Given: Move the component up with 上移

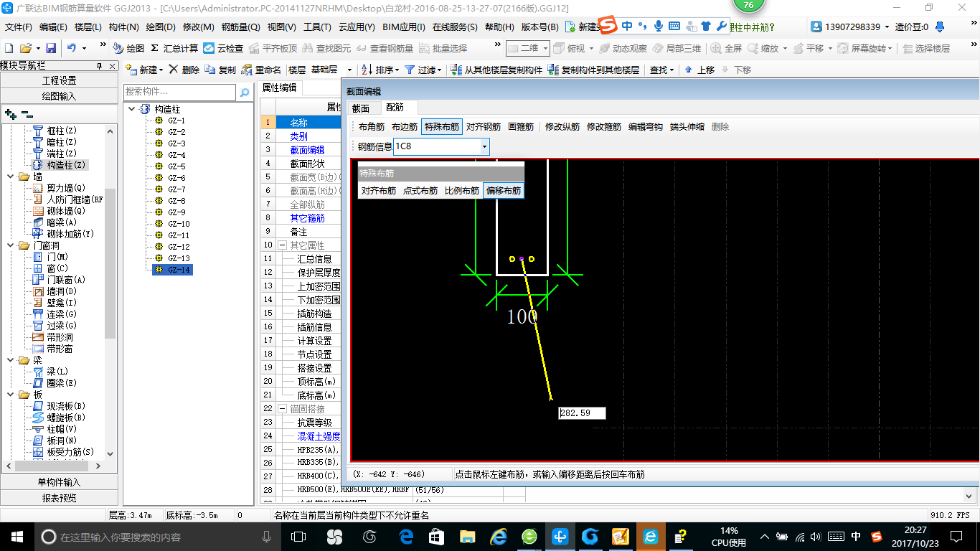Looking at the screenshot, I should tap(699, 70).
